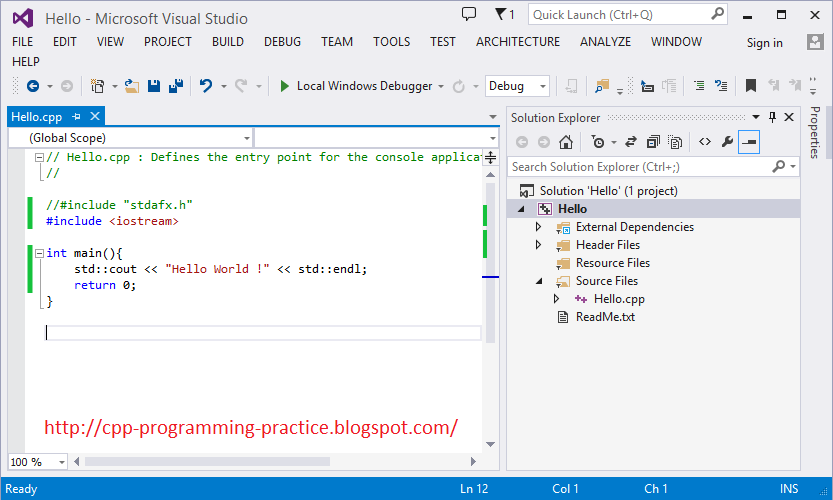This screenshot has width=833, height=500.
Task: Open the BUILD menu
Action: tap(228, 42)
